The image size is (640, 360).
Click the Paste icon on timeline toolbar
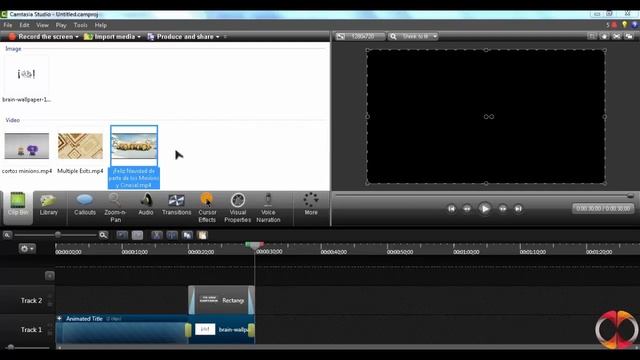click(x=202, y=235)
